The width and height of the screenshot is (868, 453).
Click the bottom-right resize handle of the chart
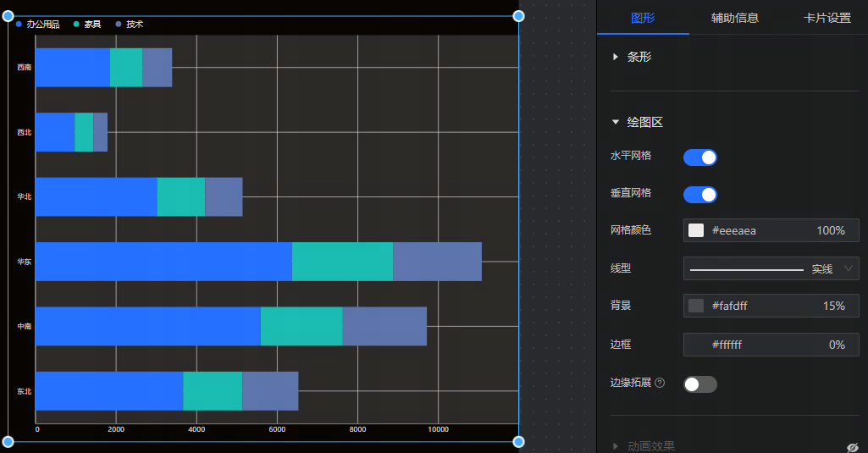coord(518,441)
